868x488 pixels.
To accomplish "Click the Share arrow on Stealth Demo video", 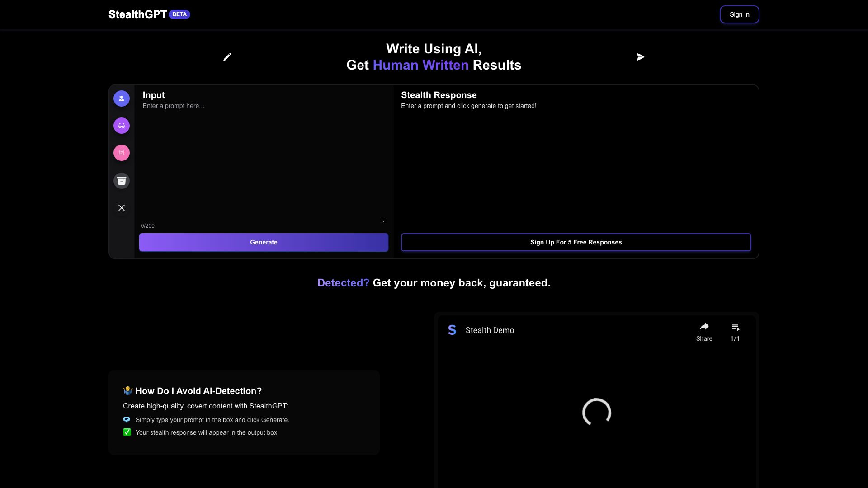I will (704, 332).
